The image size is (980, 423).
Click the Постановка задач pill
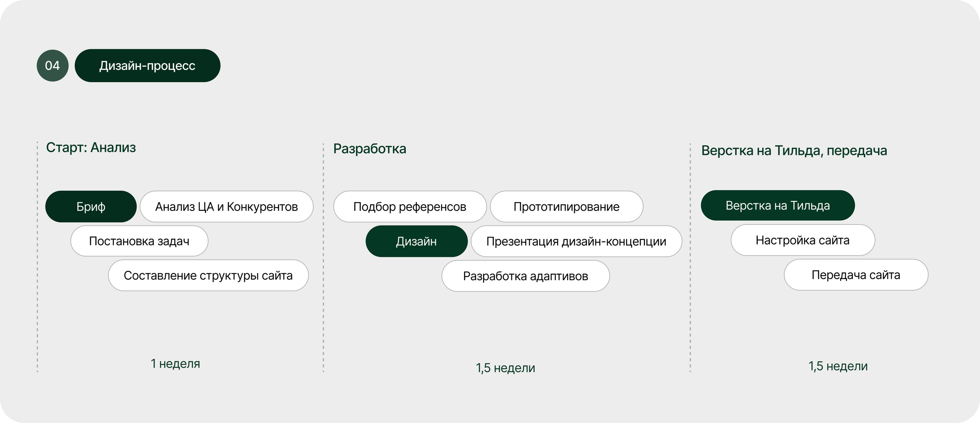click(139, 241)
